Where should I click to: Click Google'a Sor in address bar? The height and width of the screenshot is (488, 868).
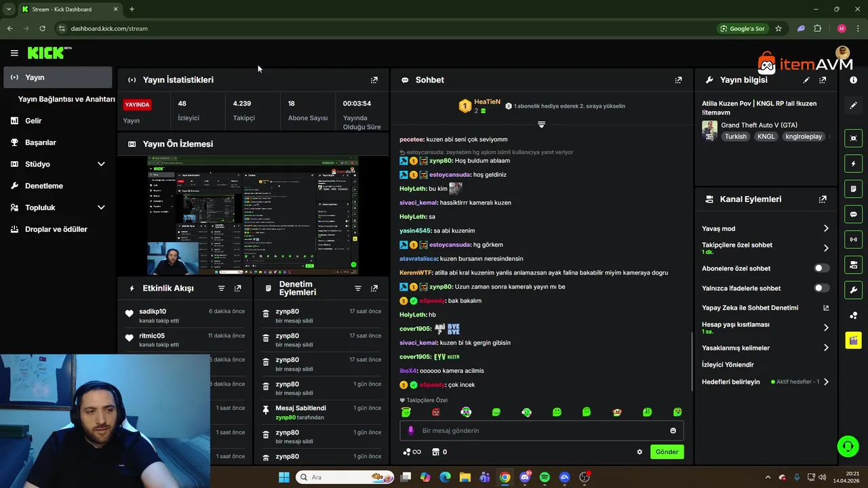[x=742, y=28]
